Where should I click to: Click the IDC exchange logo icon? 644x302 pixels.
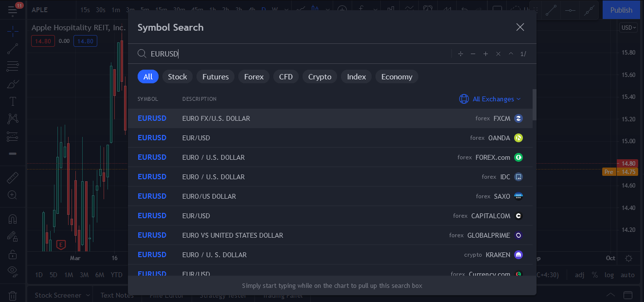pyautogui.click(x=519, y=177)
